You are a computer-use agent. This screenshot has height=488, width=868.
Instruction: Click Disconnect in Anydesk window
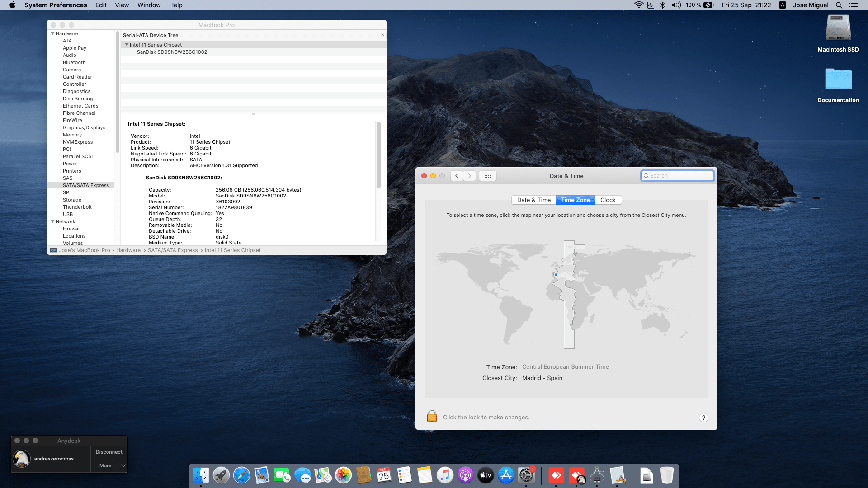[x=109, y=452]
